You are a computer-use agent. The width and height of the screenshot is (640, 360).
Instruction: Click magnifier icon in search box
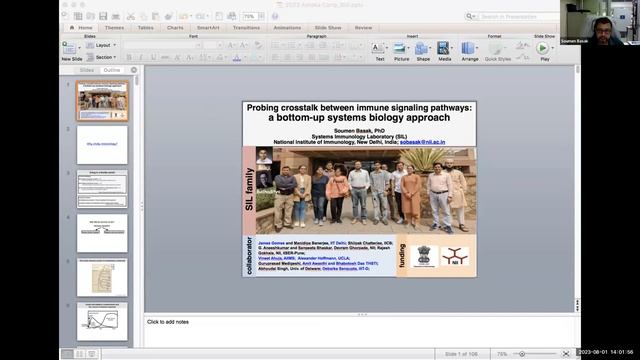[469, 16]
